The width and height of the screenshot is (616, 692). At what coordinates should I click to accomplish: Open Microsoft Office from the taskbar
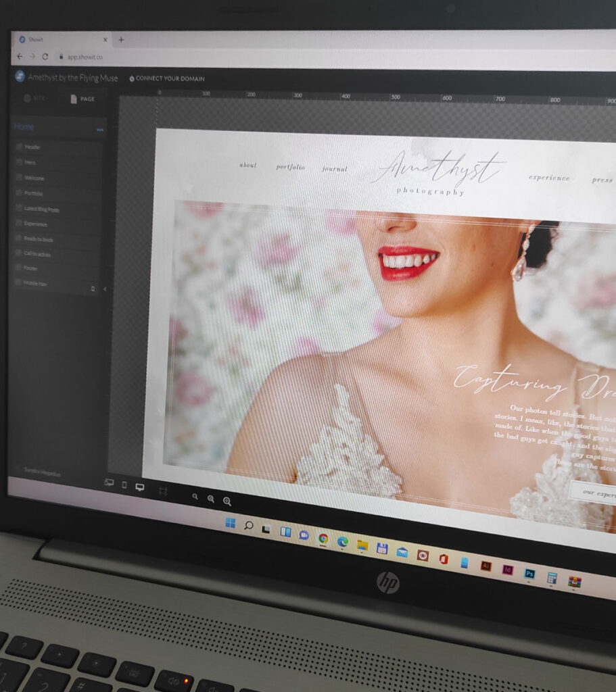[x=444, y=559]
